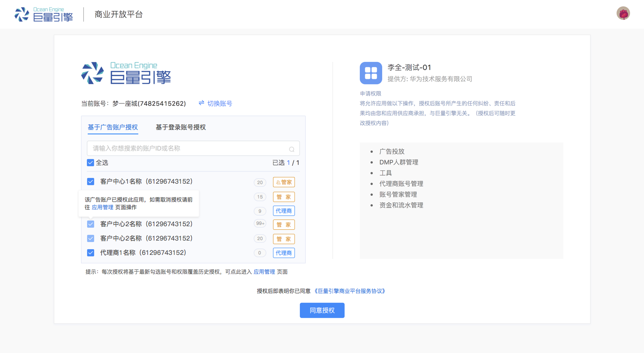Click the 管家 tag beside the 99+ badge
644x353 pixels.
tap(284, 225)
